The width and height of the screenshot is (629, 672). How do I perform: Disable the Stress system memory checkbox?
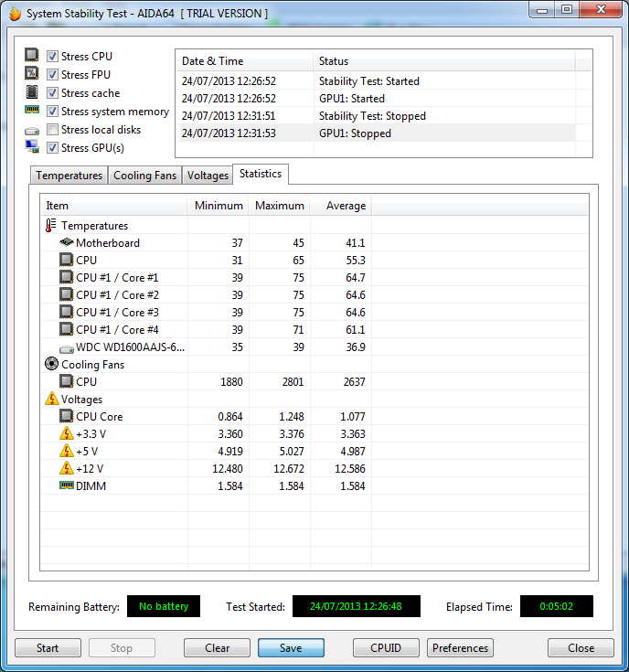point(53,112)
